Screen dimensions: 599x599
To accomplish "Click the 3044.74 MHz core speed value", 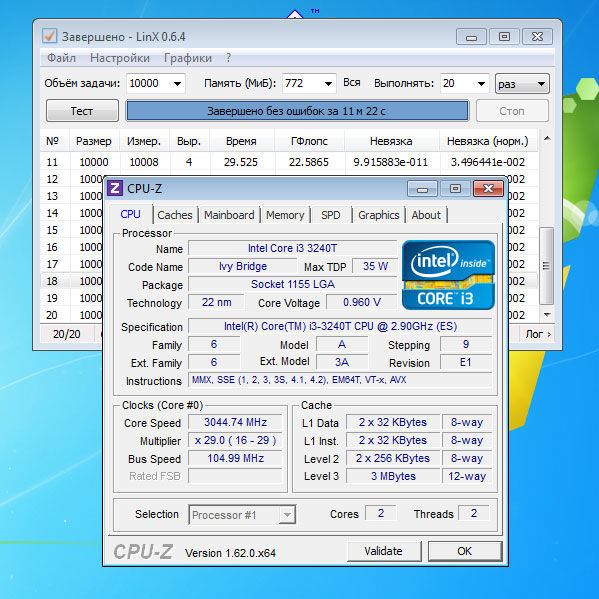I will tap(235, 422).
